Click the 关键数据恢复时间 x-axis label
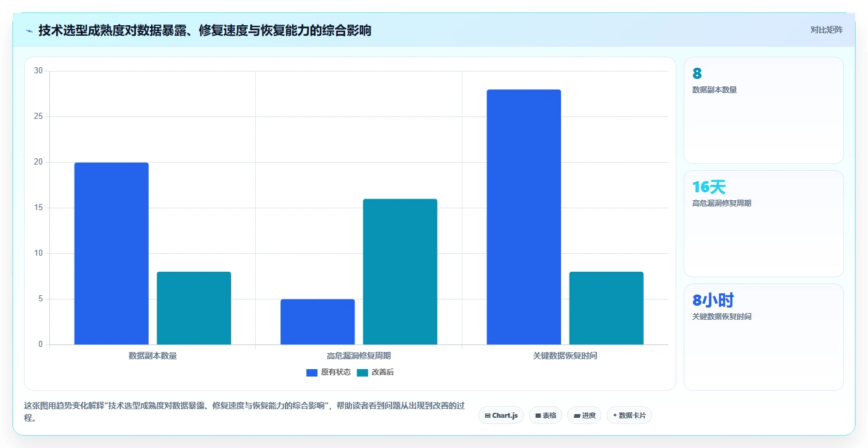 [565, 356]
